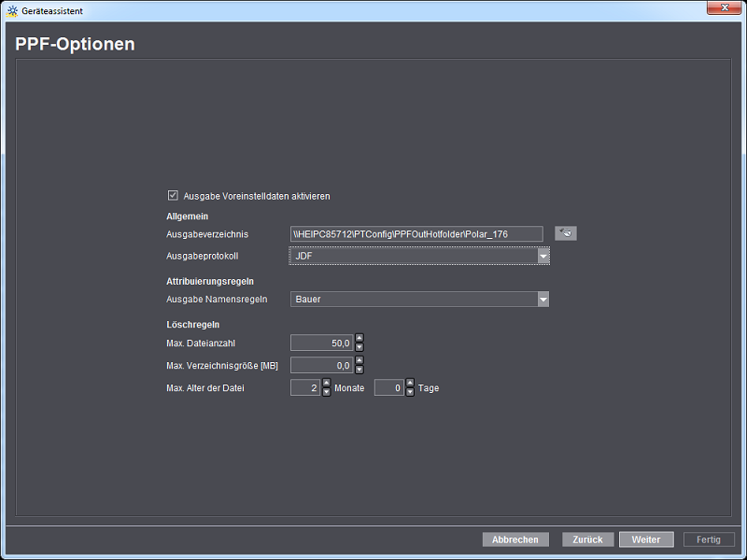Click the Tage number field

click(388, 387)
